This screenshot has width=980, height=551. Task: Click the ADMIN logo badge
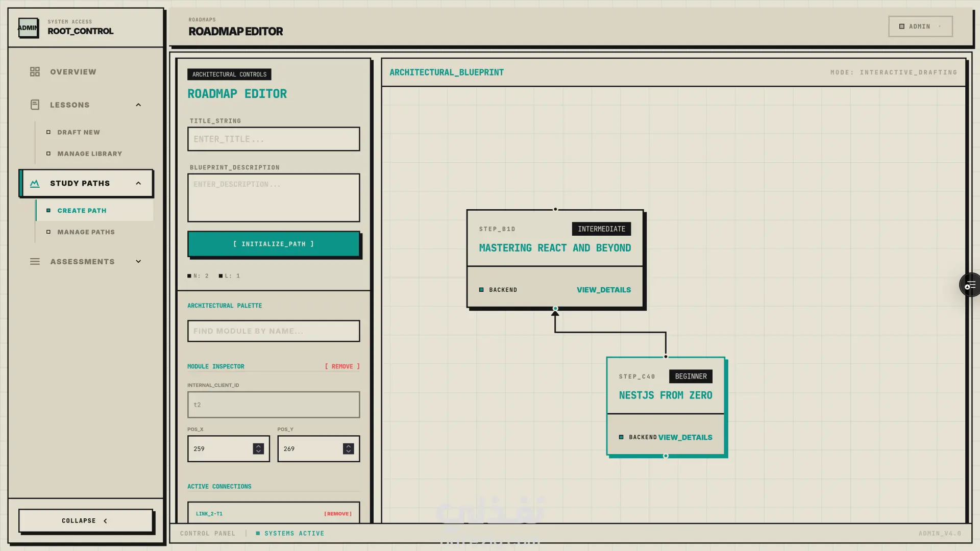click(28, 28)
